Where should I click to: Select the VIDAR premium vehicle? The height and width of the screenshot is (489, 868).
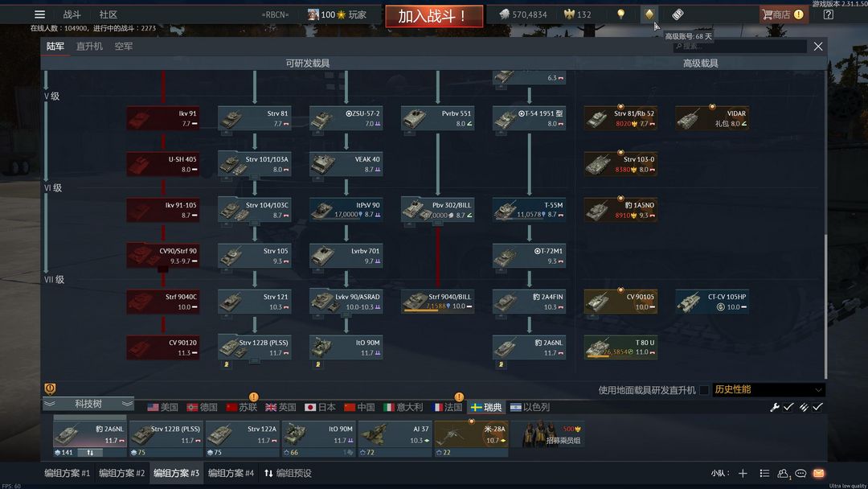(x=712, y=118)
